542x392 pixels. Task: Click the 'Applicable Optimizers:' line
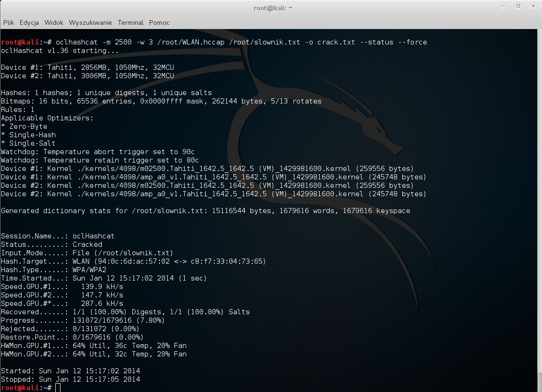point(47,118)
